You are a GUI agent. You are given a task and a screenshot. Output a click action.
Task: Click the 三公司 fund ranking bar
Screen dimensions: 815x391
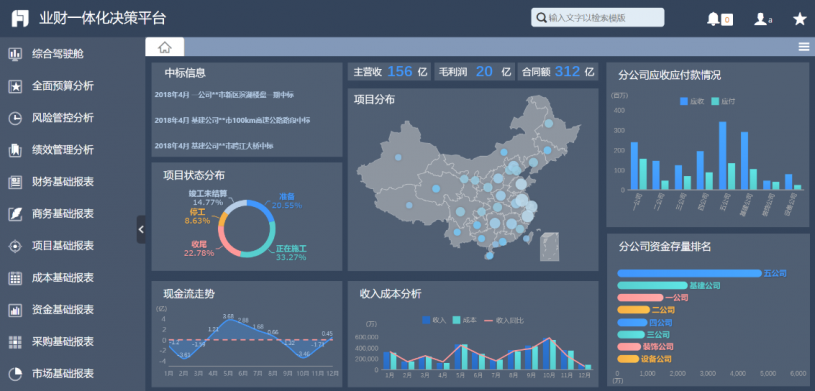coord(631,334)
